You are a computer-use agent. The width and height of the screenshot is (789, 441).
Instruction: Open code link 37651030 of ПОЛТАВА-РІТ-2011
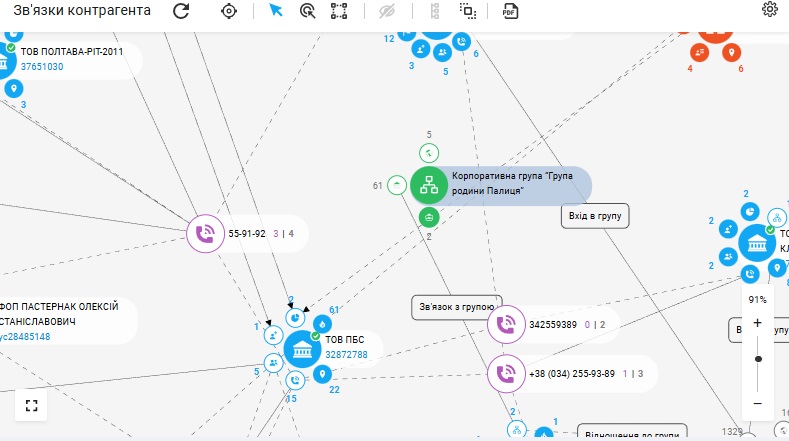[42, 67]
